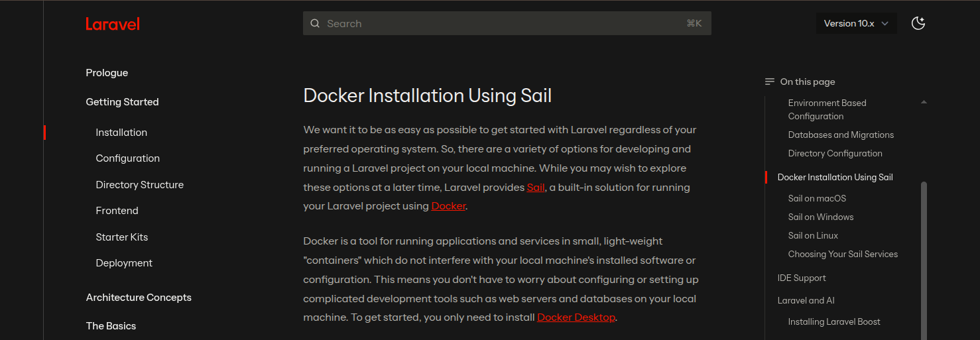Follow the Docker link in paragraph
This screenshot has height=340, width=980.
448,206
